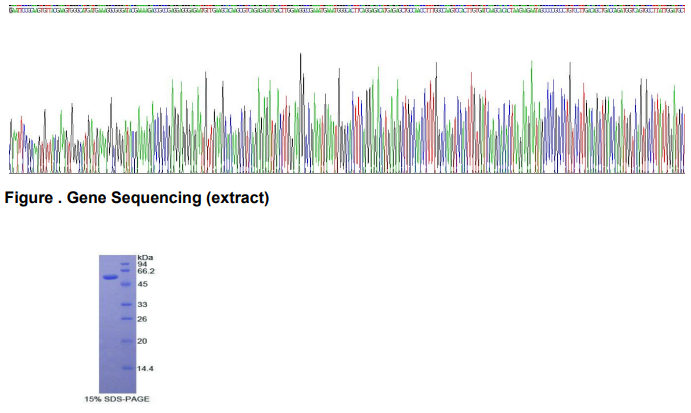
Task: Click the 45 marker label
Action: click(x=142, y=284)
